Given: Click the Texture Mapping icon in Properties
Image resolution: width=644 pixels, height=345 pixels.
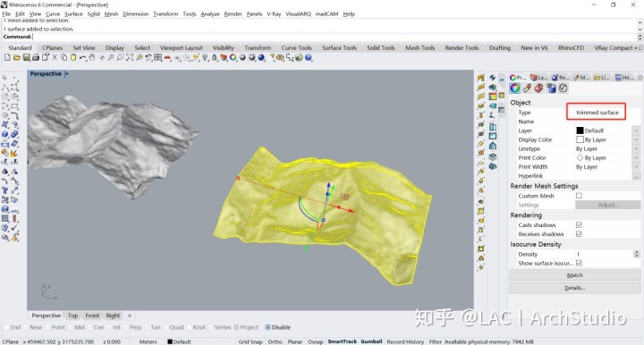Looking at the screenshot, I should (538, 88).
